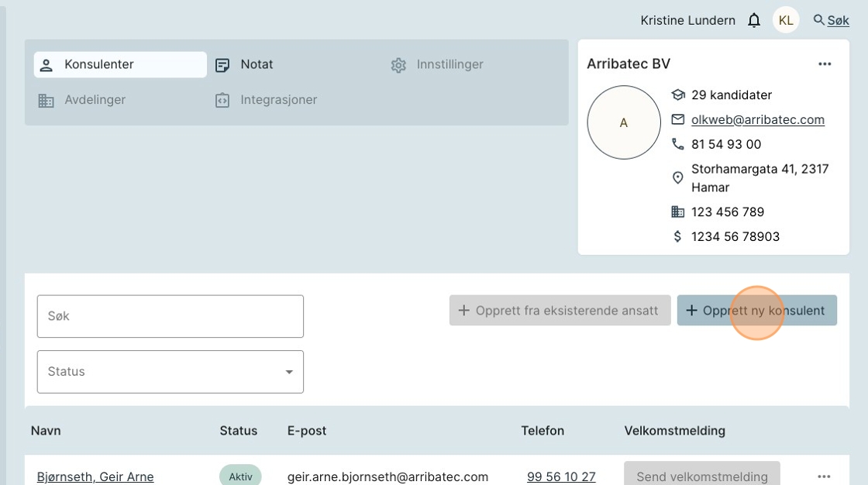Click the Arribatec BV company title
868x485 pixels.
629,64
